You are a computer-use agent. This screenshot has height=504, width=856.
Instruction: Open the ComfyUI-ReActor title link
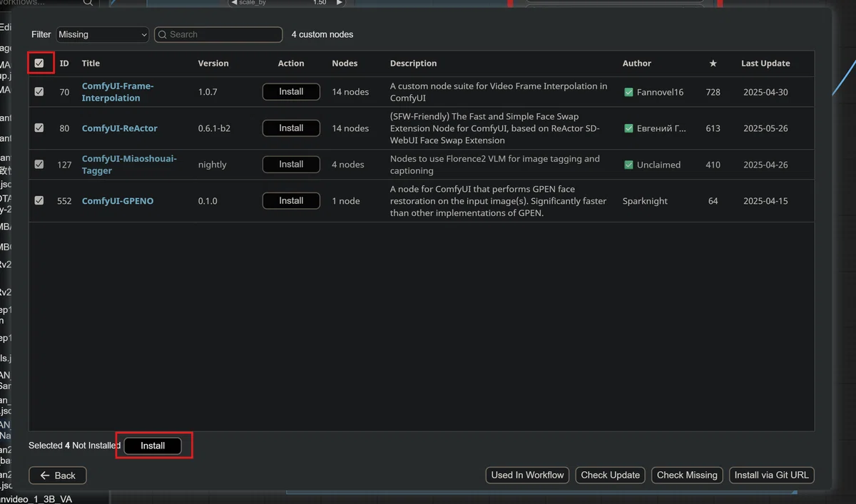(x=120, y=128)
